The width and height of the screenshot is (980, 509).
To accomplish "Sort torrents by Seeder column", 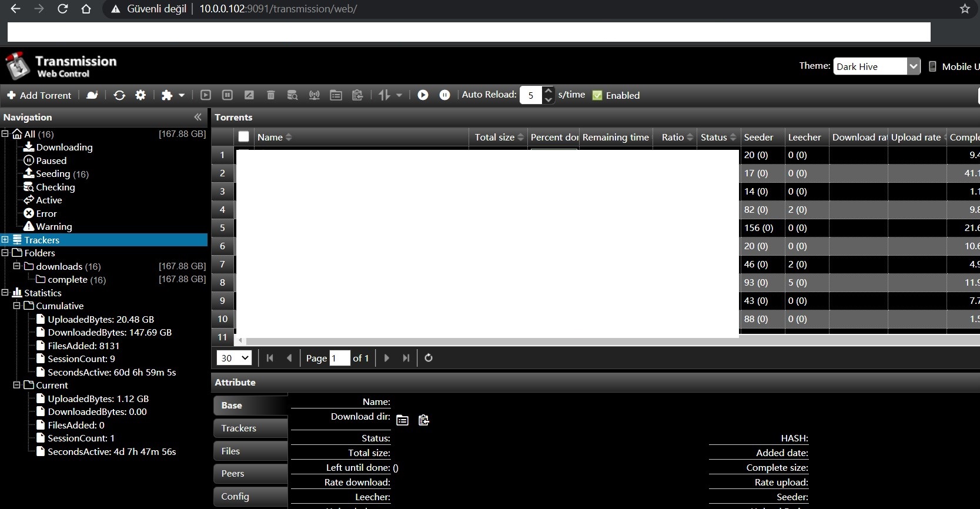I will [x=762, y=137].
